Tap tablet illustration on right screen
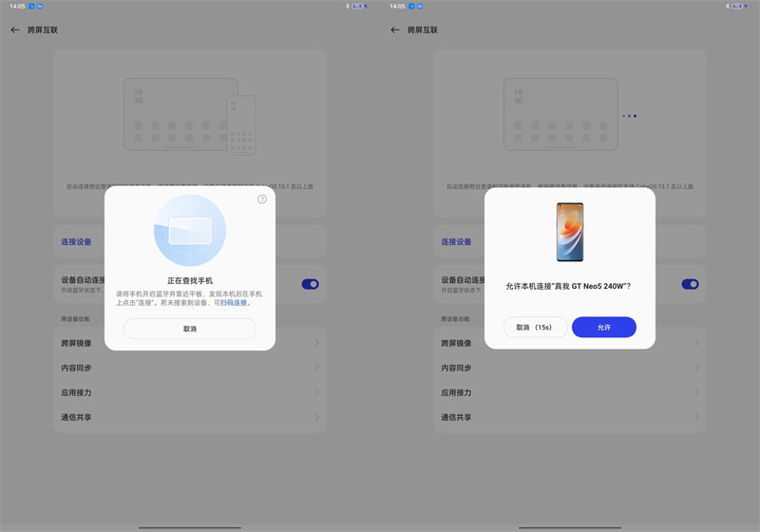 (560, 114)
